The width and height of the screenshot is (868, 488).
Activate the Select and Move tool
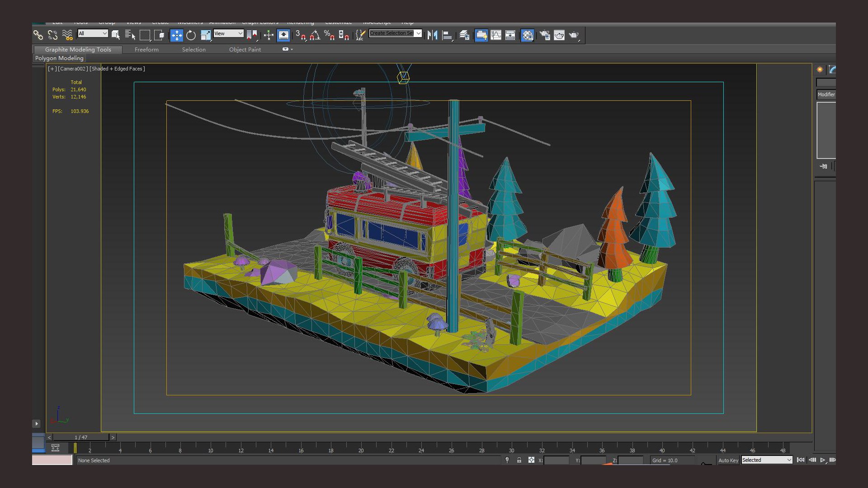(176, 35)
